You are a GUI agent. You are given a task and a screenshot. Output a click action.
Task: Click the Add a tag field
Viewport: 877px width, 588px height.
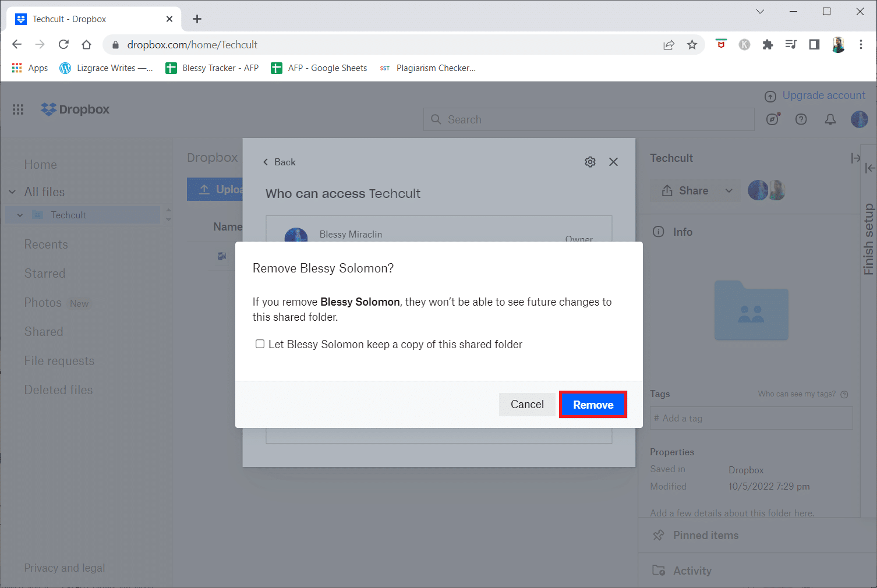click(x=751, y=418)
